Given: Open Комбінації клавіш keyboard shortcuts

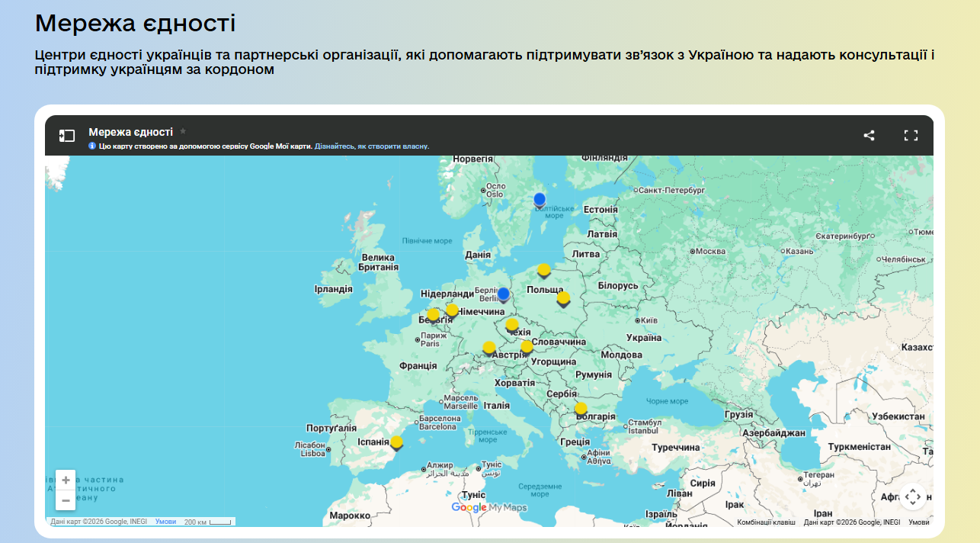Looking at the screenshot, I should [766, 522].
